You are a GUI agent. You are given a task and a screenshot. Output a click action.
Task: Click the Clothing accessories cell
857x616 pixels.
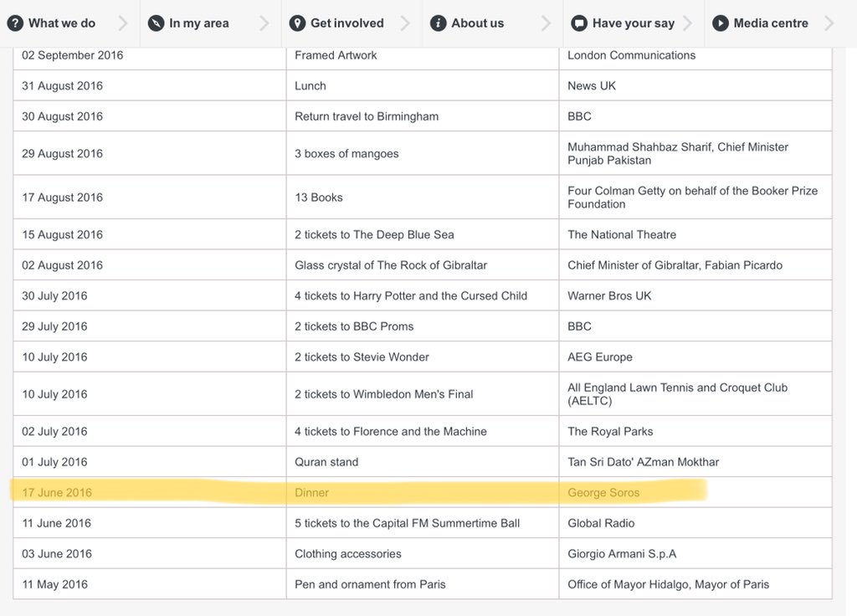(x=423, y=553)
